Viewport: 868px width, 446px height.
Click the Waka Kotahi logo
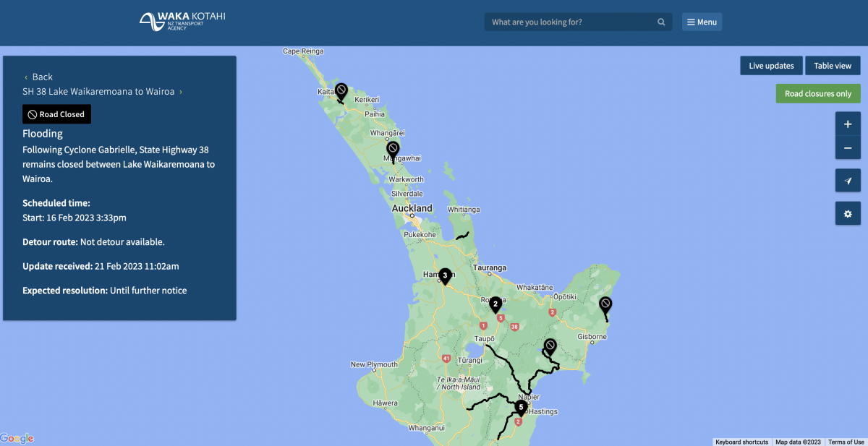(x=182, y=21)
